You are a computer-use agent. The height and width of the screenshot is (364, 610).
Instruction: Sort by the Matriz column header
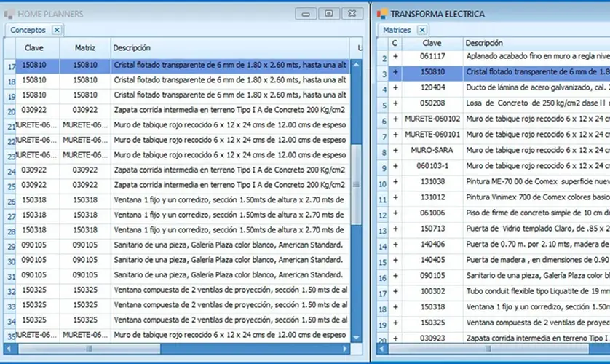(x=85, y=47)
